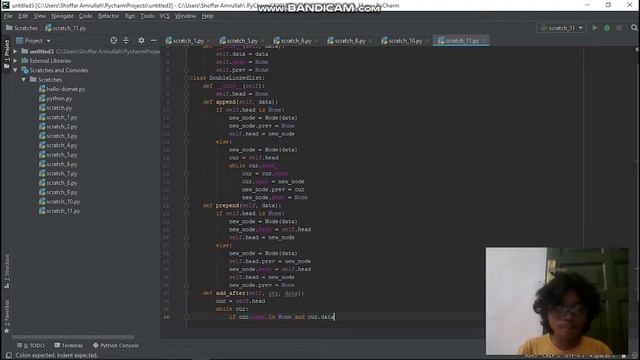Open the File menu
The width and height of the screenshot is (640, 360).
tap(8, 16)
